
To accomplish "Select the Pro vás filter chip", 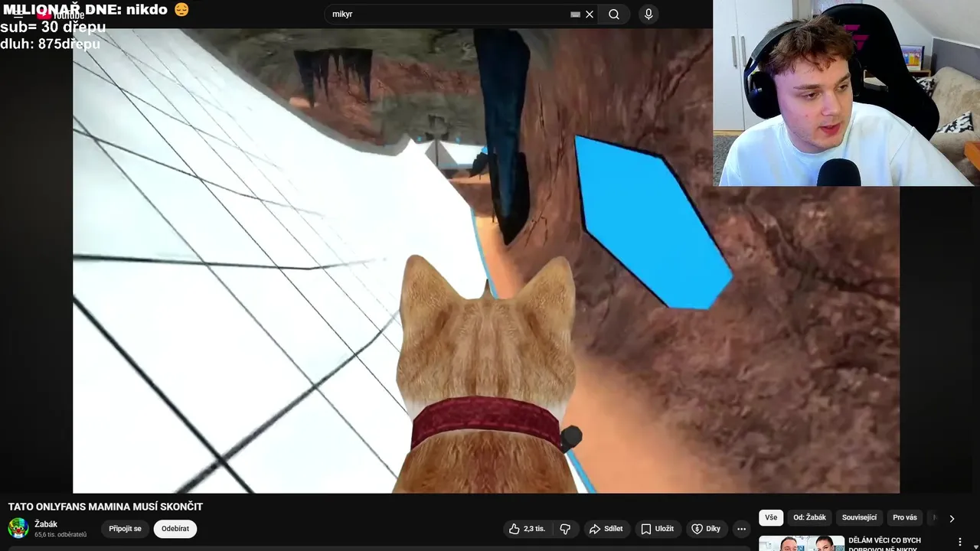I will point(905,518).
